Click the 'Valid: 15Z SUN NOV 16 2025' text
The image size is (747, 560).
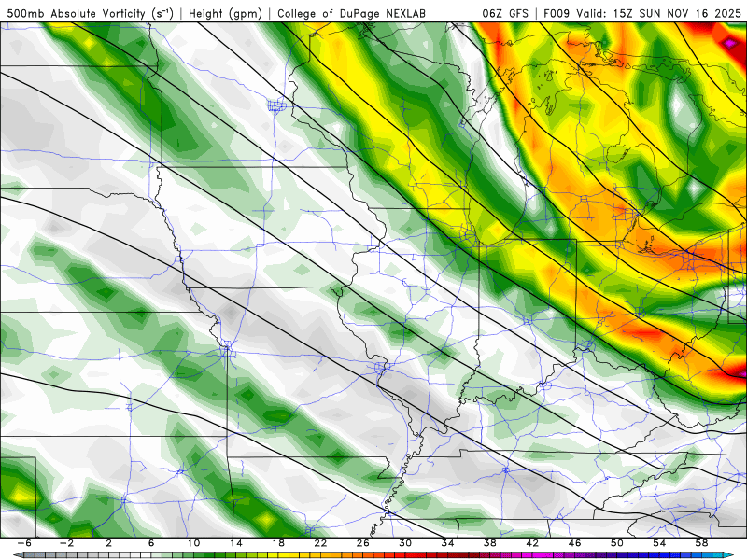click(659, 14)
